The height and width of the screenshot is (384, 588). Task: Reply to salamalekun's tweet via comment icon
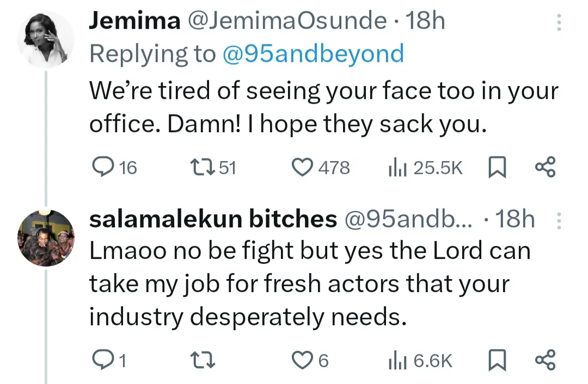(x=100, y=361)
